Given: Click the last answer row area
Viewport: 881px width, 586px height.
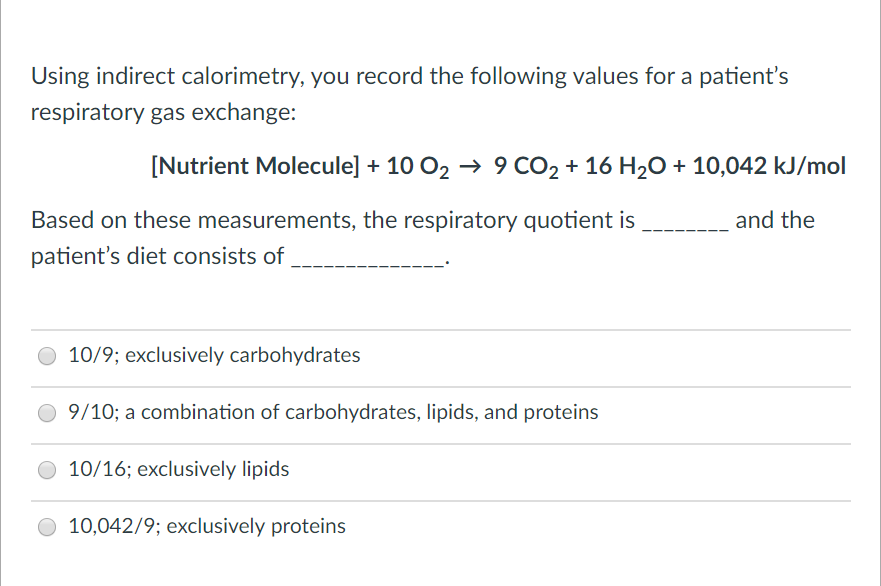Looking at the screenshot, I should [440, 526].
